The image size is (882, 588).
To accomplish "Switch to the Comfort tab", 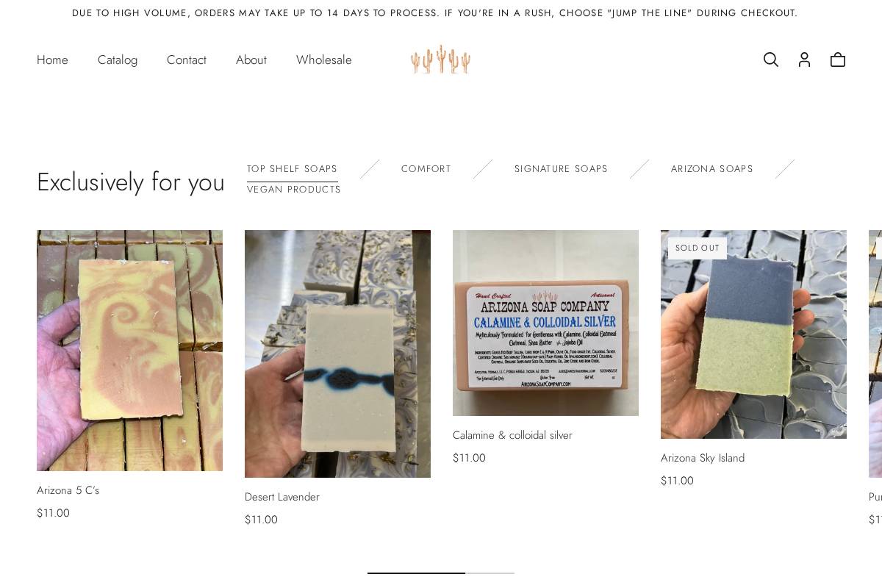I will 426,169.
